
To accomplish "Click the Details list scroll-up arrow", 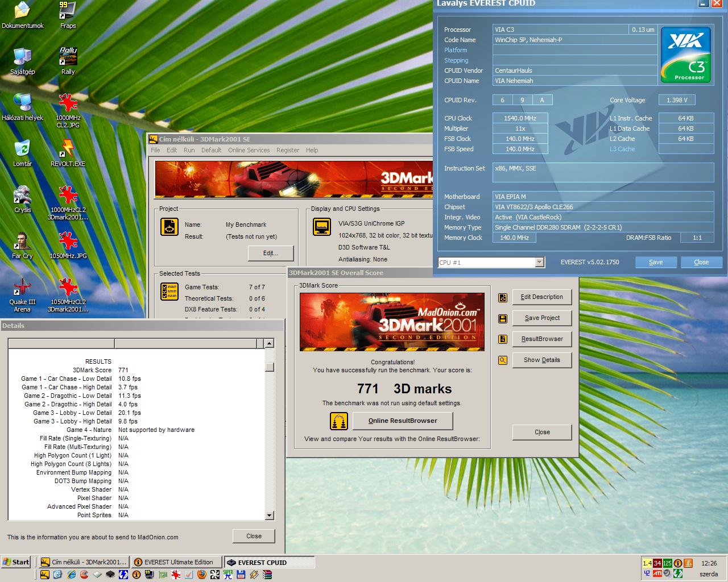I will [270, 343].
